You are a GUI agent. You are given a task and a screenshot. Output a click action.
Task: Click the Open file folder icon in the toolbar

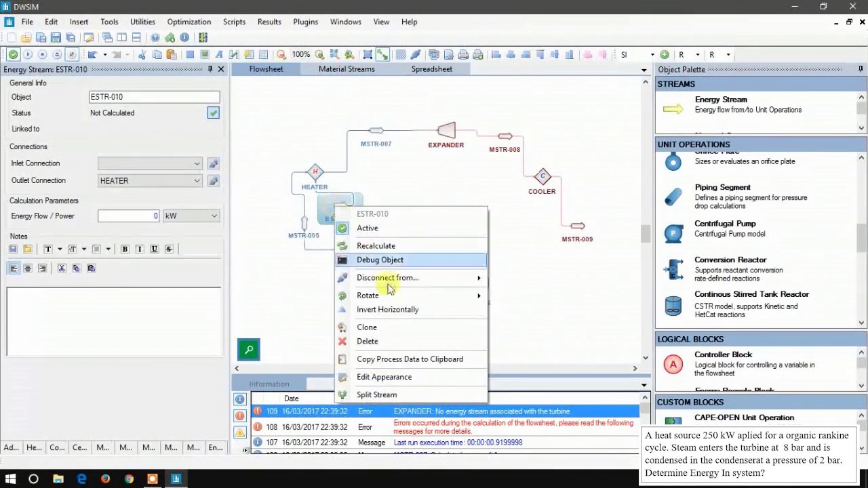(x=26, y=37)
